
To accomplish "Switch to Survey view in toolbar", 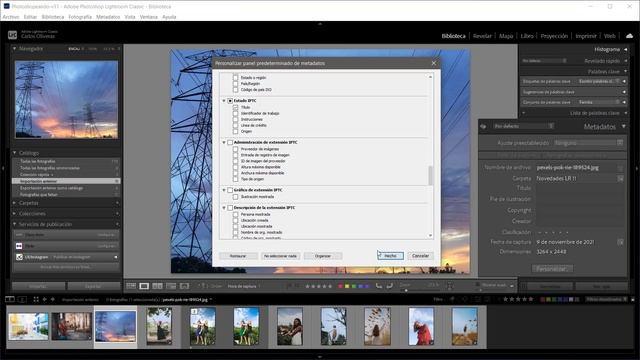I will [x=171, y=286].
